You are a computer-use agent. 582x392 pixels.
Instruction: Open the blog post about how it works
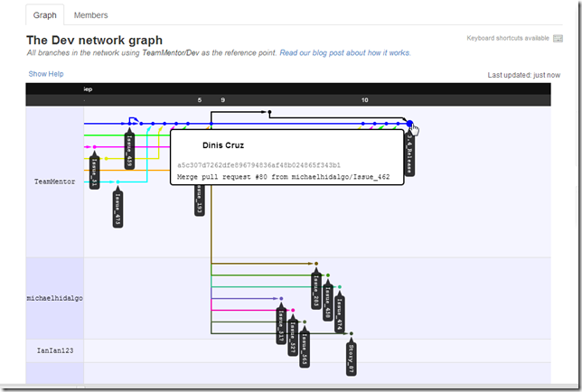click(344, 53)
